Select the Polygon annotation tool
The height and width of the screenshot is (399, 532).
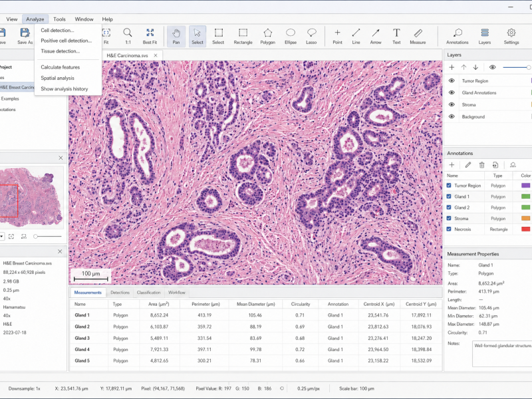click(x=268, y=36)
